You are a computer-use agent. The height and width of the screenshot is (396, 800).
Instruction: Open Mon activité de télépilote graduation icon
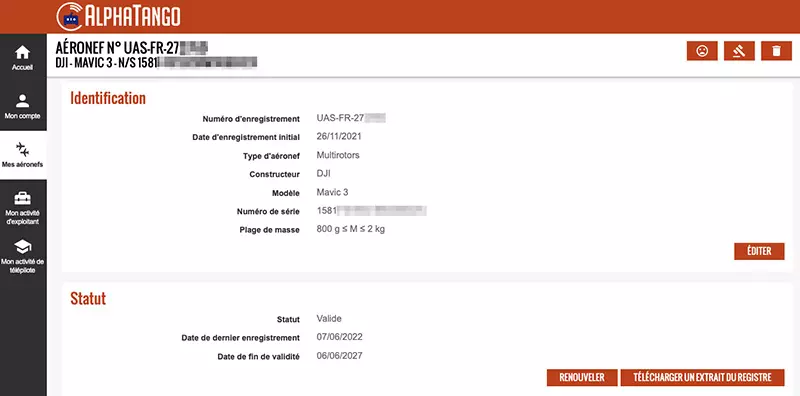(22, 247)
